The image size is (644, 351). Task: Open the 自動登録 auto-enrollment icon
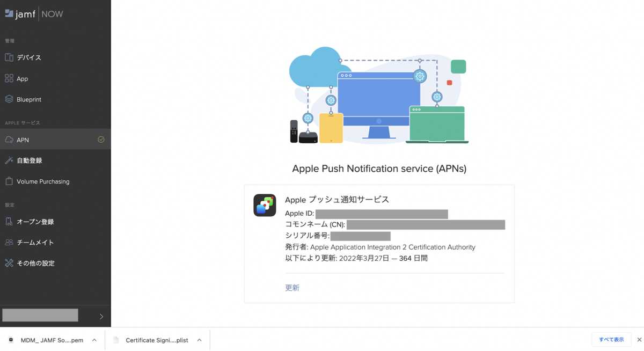pos(9,160)
